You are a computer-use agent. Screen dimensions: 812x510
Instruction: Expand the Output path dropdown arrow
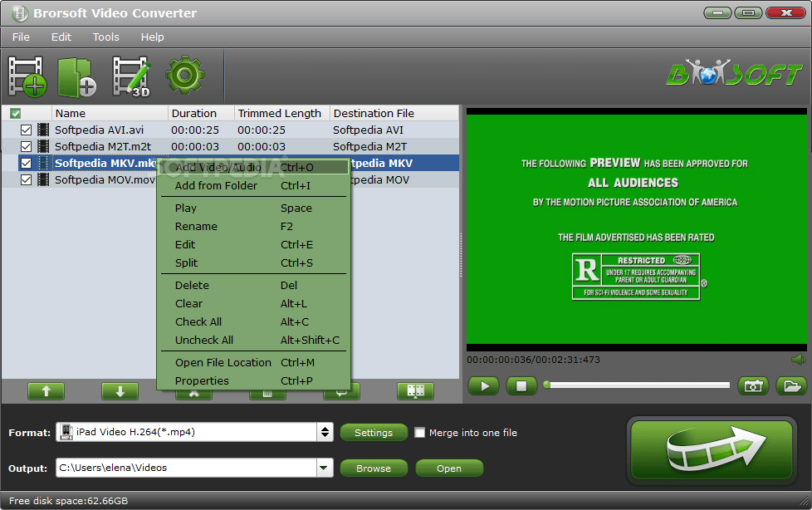(325, 468)
